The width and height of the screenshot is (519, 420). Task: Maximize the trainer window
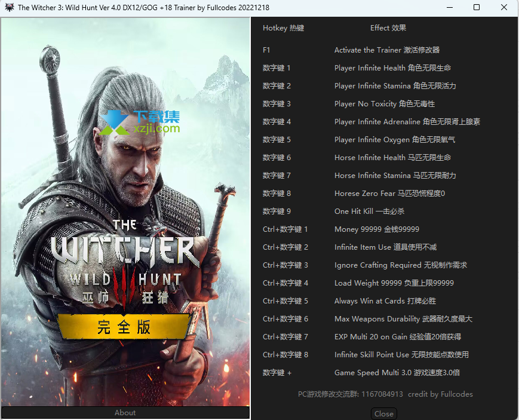click(477, 7)
